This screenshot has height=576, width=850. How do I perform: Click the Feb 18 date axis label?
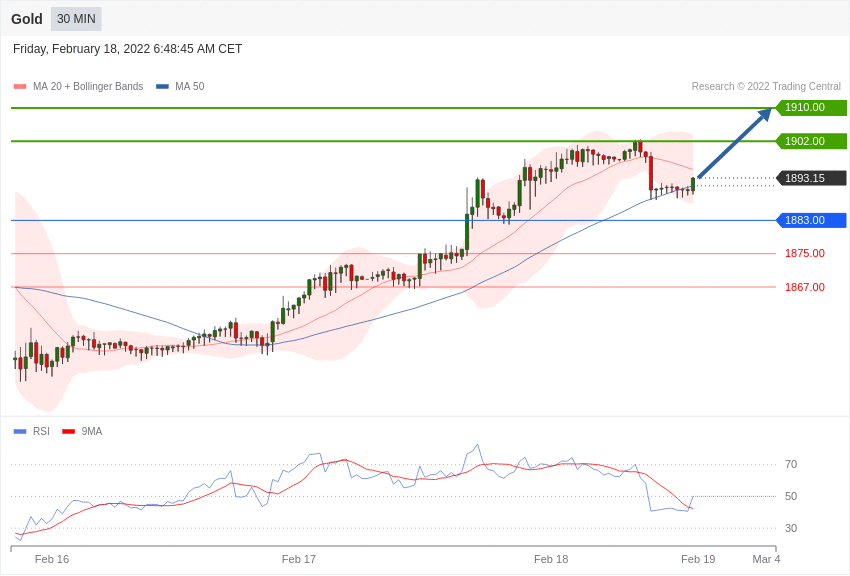(x=551, y=559)
